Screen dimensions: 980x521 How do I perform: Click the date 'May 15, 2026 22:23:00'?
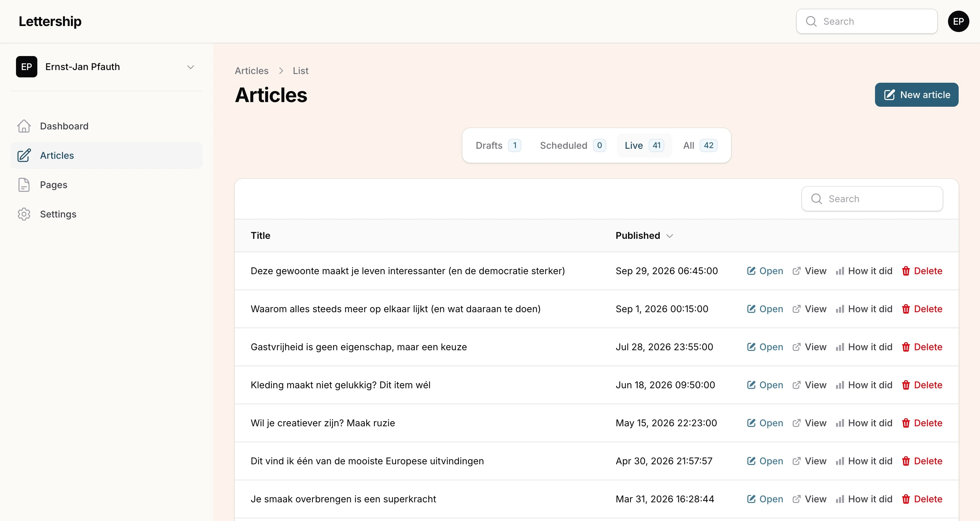pos(666,423)
